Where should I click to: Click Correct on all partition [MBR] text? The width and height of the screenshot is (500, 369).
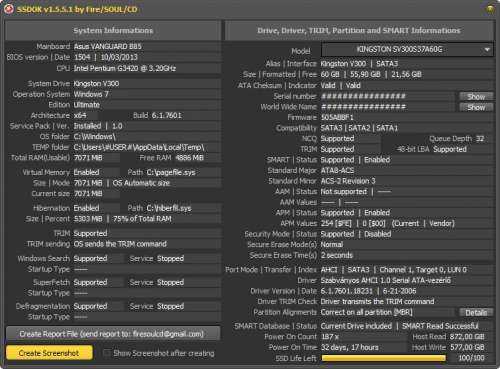[x=367, y=312]
